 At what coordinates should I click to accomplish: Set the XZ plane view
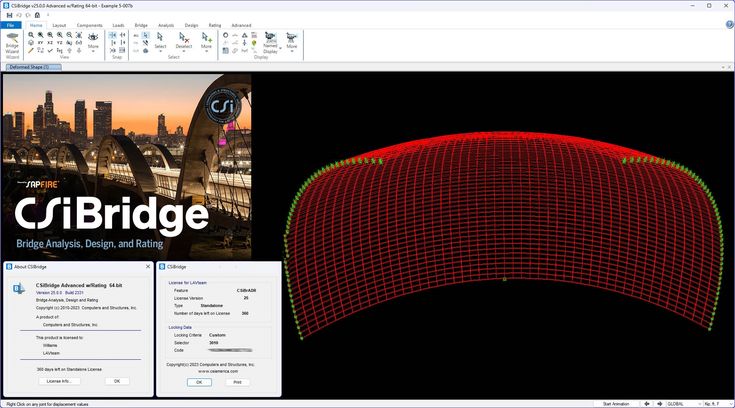50,43
